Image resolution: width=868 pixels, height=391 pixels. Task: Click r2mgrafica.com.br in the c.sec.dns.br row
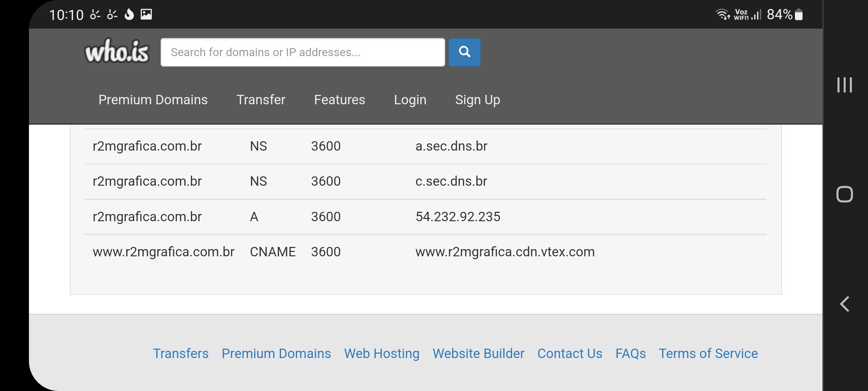click(x=147, y=181)
